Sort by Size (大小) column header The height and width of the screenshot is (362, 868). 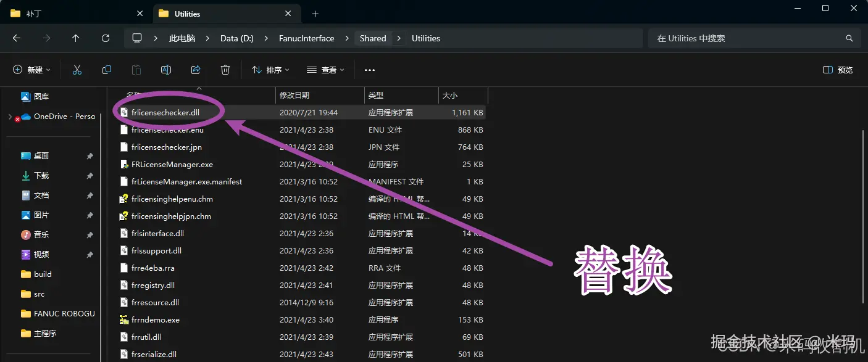tap(463, 95)
